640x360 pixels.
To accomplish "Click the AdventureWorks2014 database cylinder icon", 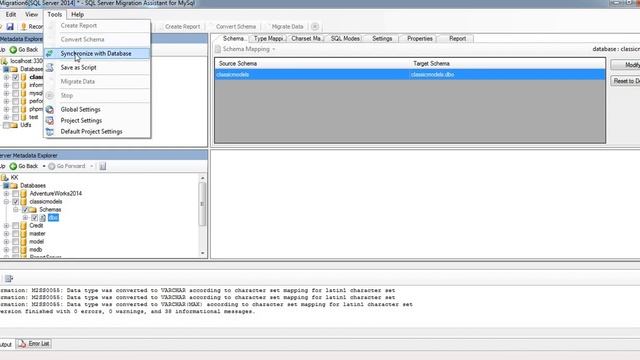I will pos(24,193).
